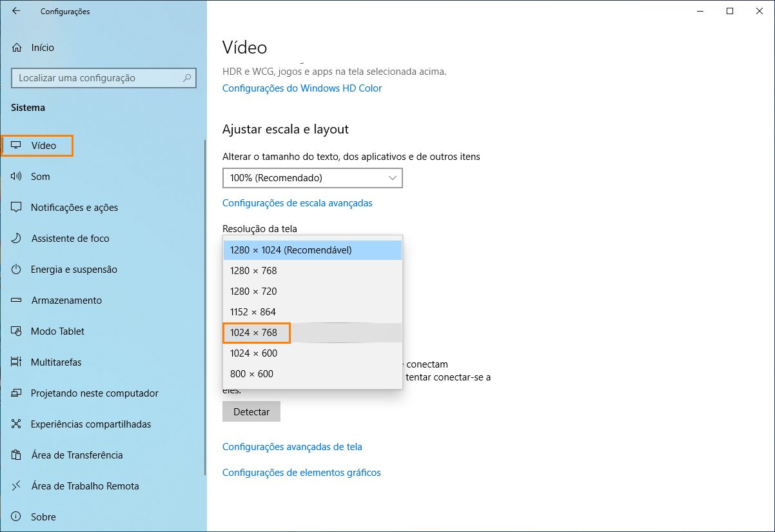Viewport: 775px width, 532px height.
Task: Expand the 100% (Recomendado) scale dropdown
Action: click(313, 178)
